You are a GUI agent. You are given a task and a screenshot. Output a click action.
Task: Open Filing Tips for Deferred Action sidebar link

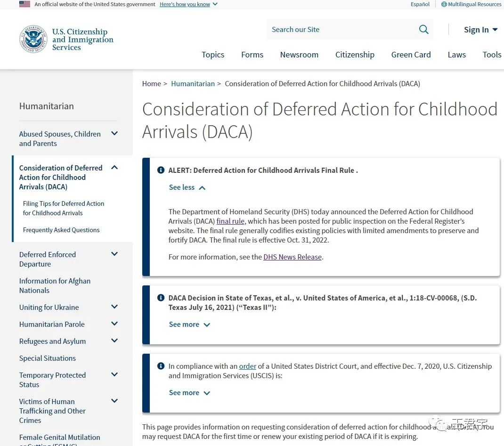point(63,208)
